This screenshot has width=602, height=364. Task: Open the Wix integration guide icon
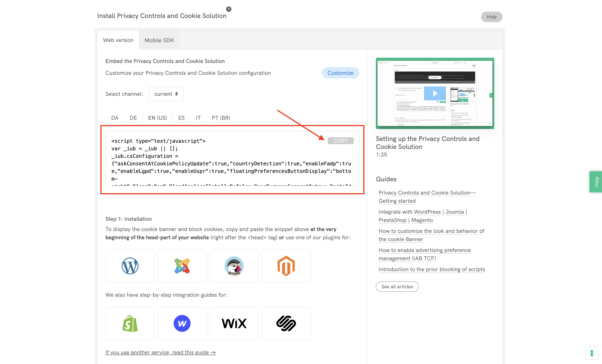tap(234, 323)
